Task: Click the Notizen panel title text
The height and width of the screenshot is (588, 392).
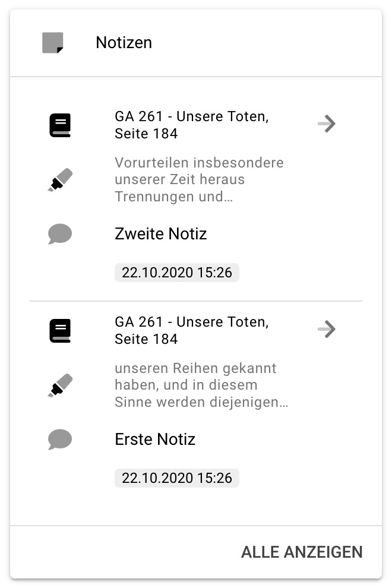Action: [124, 42]
